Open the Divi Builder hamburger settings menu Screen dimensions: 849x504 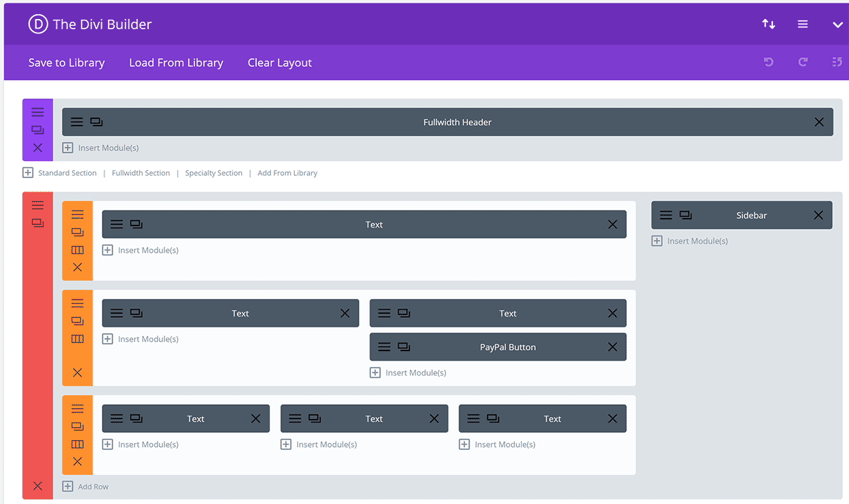tap(803, 24)
